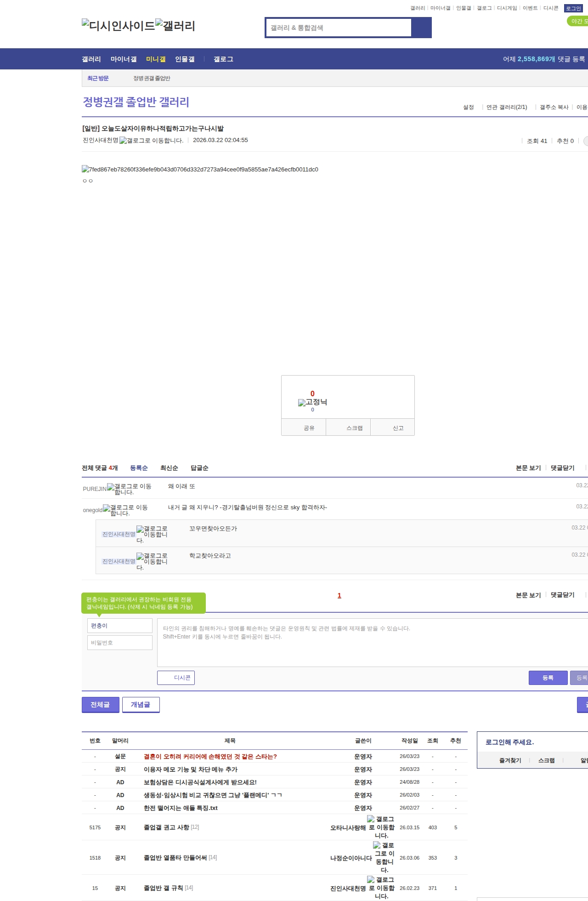
Task: Expand the 연관 갤러리(2/1) list
Action: click(x=507, y=107)
